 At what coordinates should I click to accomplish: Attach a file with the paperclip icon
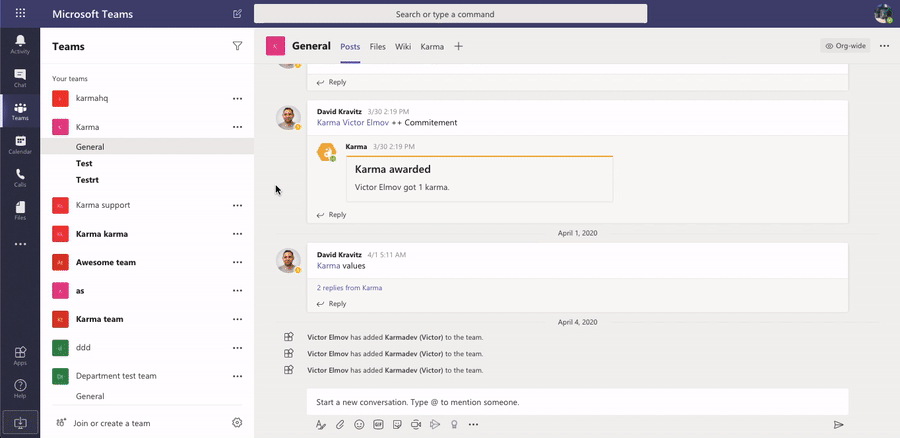click(x=340, y=425)
